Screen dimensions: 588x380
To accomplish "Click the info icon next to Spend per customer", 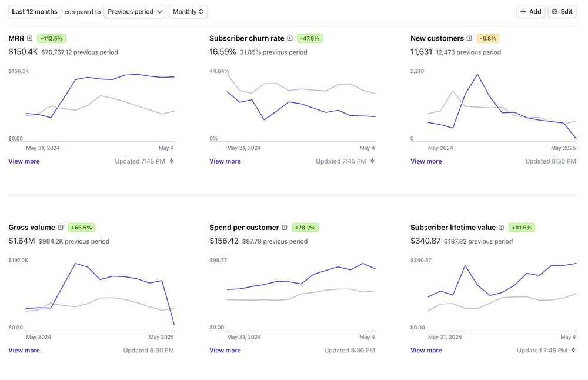I will pyautogui.click(x=285, y=228).
